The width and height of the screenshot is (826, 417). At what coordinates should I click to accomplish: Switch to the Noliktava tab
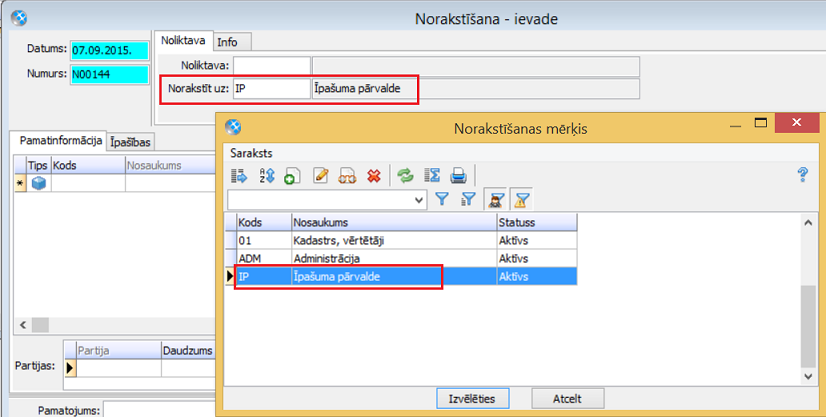pyautogui.click(x=183, y=41)
